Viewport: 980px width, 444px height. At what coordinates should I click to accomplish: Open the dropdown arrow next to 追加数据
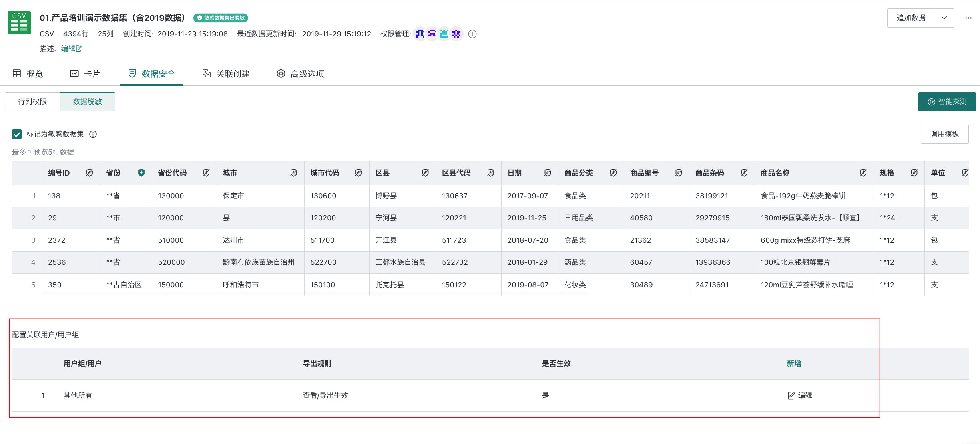pos(944,18)
